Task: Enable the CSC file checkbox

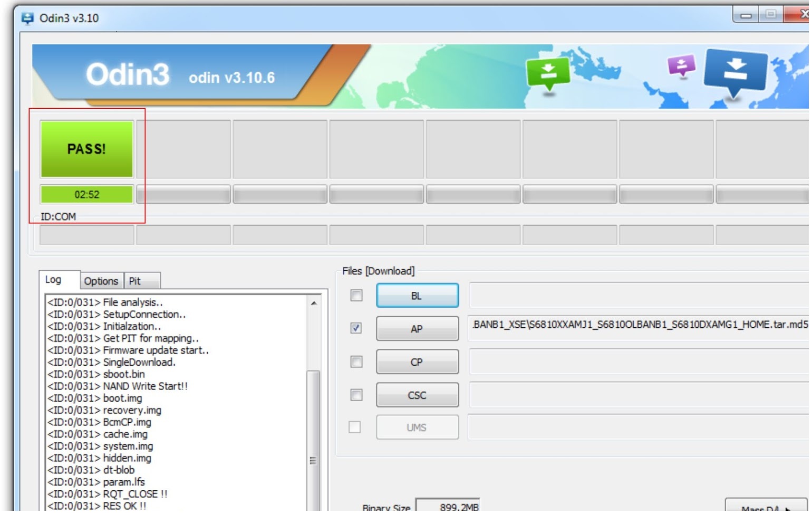Action: point(356,395)
